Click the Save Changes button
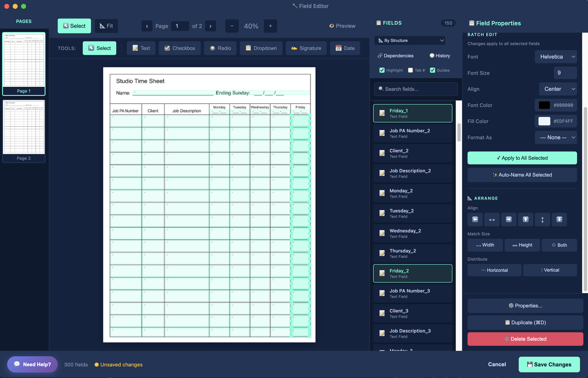 click(x=549, y=364)
